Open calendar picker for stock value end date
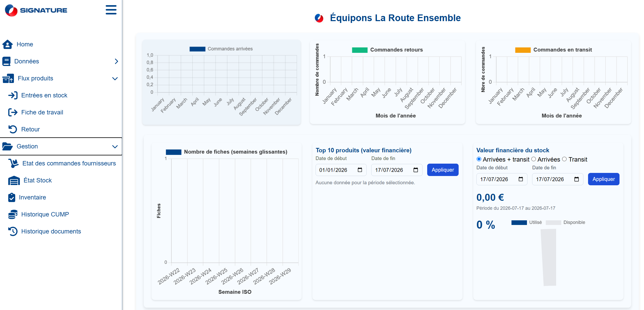 tap(576, 179)
